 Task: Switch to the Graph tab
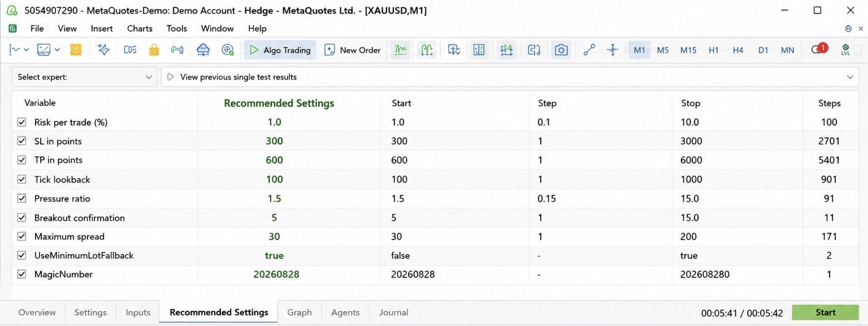click(x=300, y=312)
